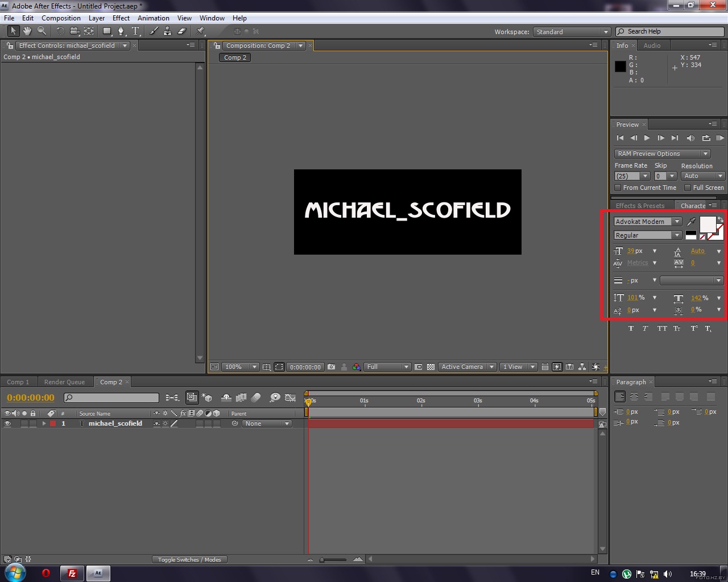Select the Rotation tool
The width and height of the screenshot is (728, 582).
(x=60, y=31)
